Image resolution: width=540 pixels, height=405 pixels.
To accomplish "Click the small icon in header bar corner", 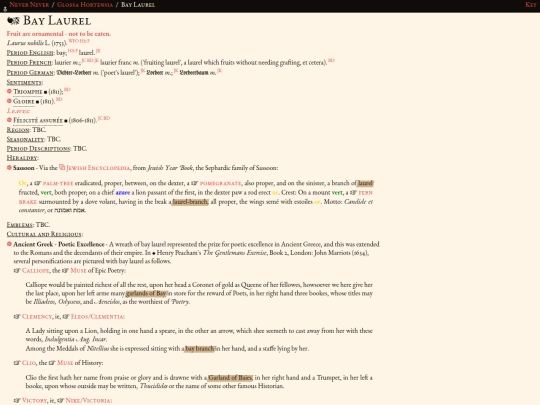I will (5, 9).
